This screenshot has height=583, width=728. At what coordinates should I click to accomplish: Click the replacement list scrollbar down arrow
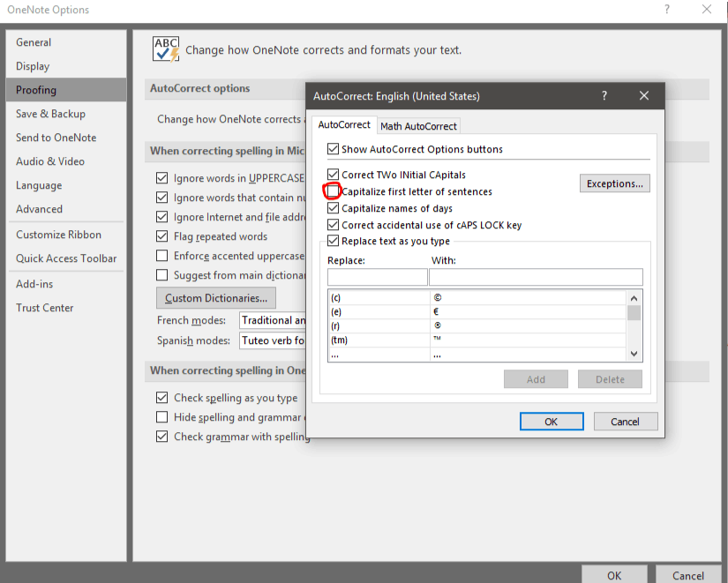pos(634,352)
